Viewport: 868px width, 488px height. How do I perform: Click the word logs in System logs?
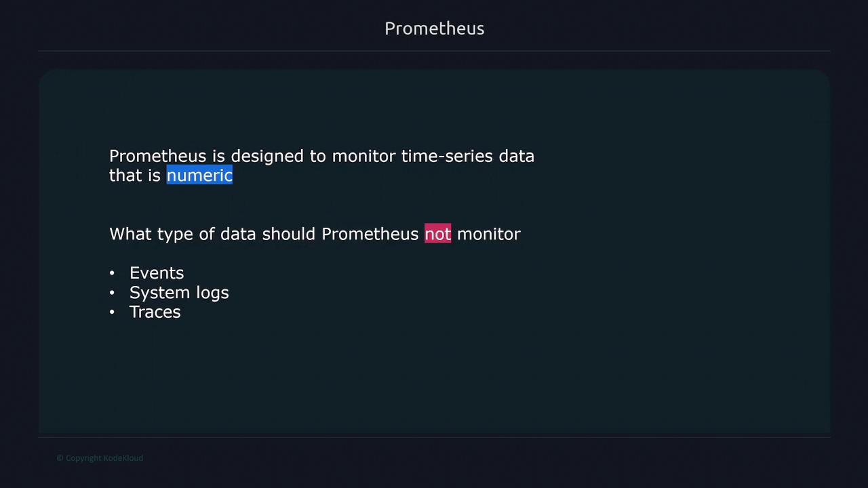(211, 293)
